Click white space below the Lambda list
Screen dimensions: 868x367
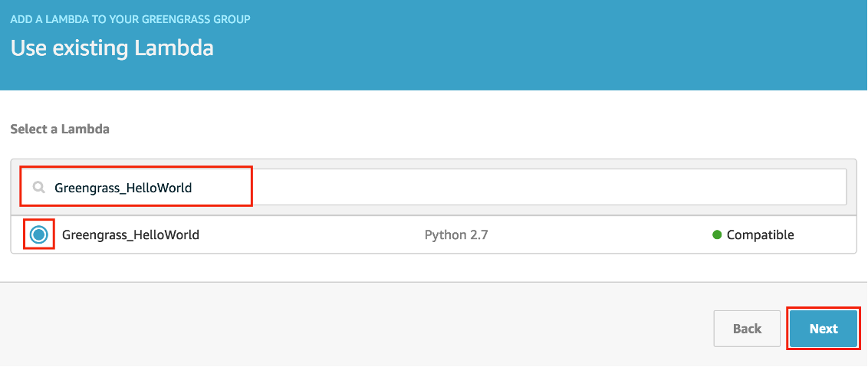(433, 268)
